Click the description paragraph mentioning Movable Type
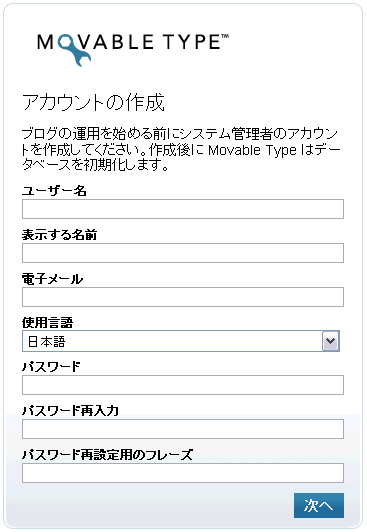 tap(181, 149)
